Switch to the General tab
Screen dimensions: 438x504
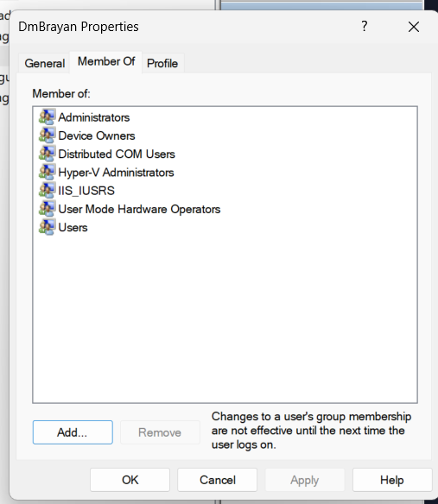pyautogui.click(x=44, y=63)
